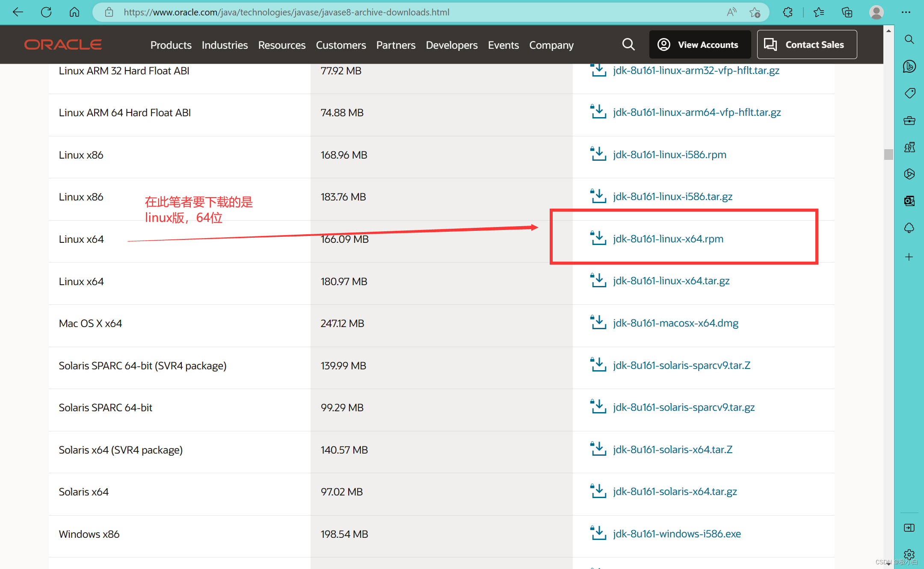Open the Tools briefcase sidebar icon
Viewport: 924px width, 569px height.
click(x=909, y=121)
